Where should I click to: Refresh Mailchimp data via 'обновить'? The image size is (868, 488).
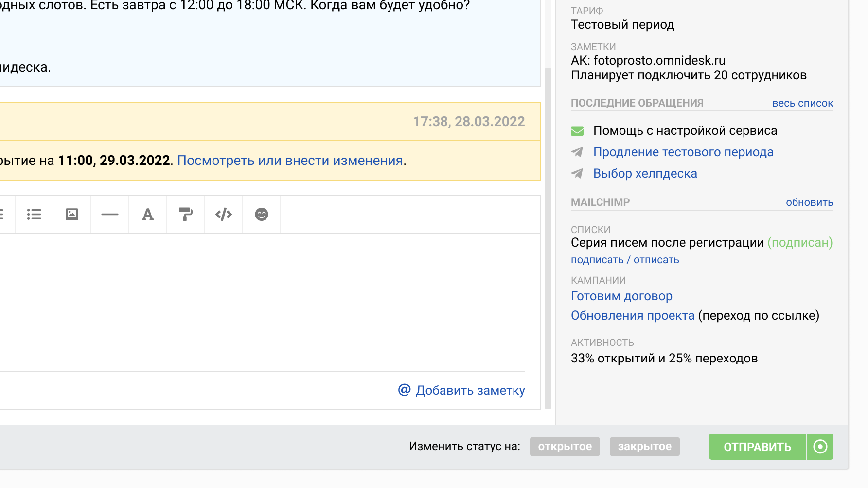click(809, 202)
